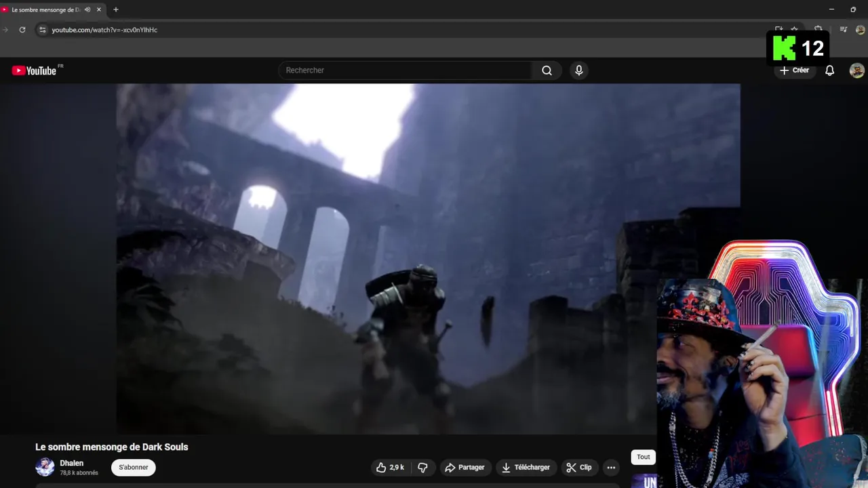The height and width of the screenshot is (488, 868).
Task: Go forward in browser history
Action: click(5, 30)
